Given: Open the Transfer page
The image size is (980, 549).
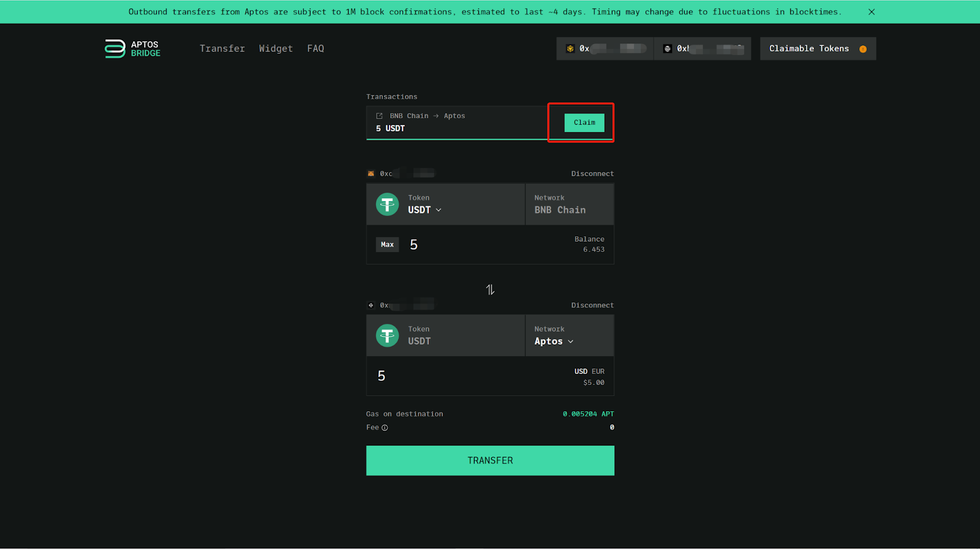Looking at the screenshot, I should coord(222,48).
